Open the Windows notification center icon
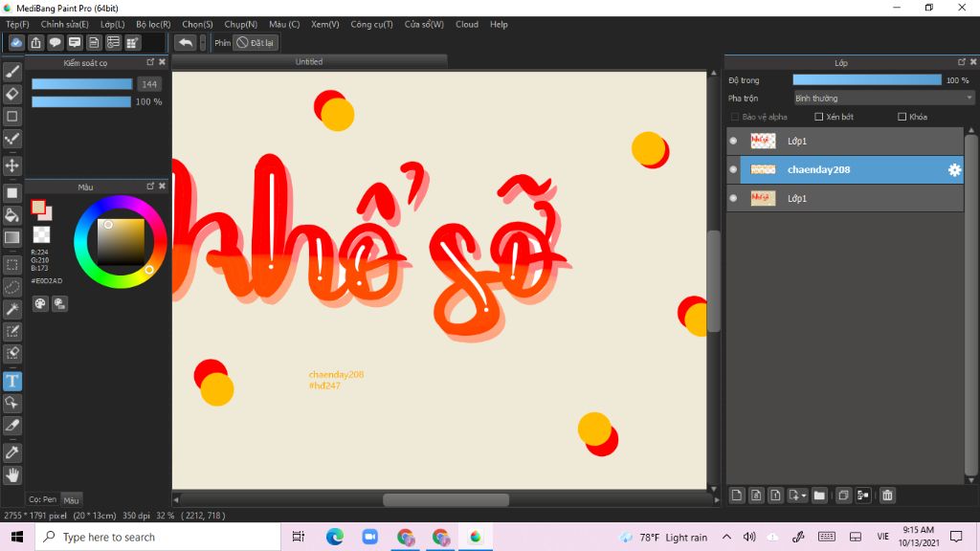The image size is (980, 551). click(956, 537)
